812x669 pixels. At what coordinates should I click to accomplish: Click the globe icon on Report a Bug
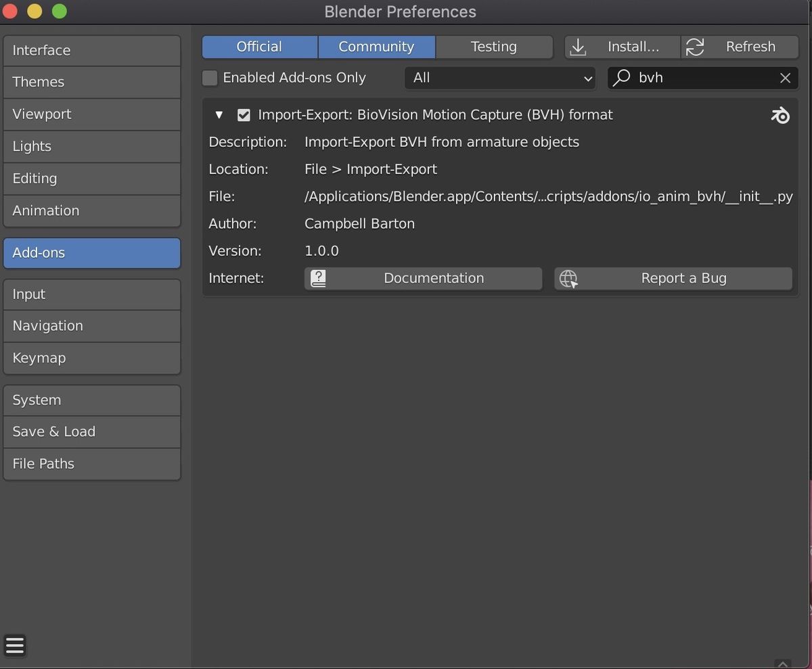pyautogui.click(x=568, y=278)
